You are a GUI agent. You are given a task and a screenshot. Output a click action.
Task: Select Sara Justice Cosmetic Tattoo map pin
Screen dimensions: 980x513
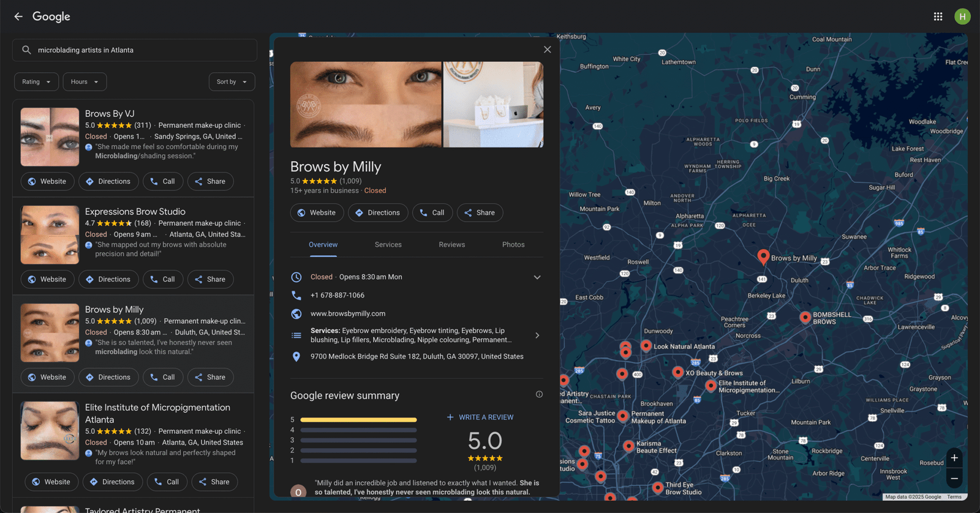(x=623, y=416)
